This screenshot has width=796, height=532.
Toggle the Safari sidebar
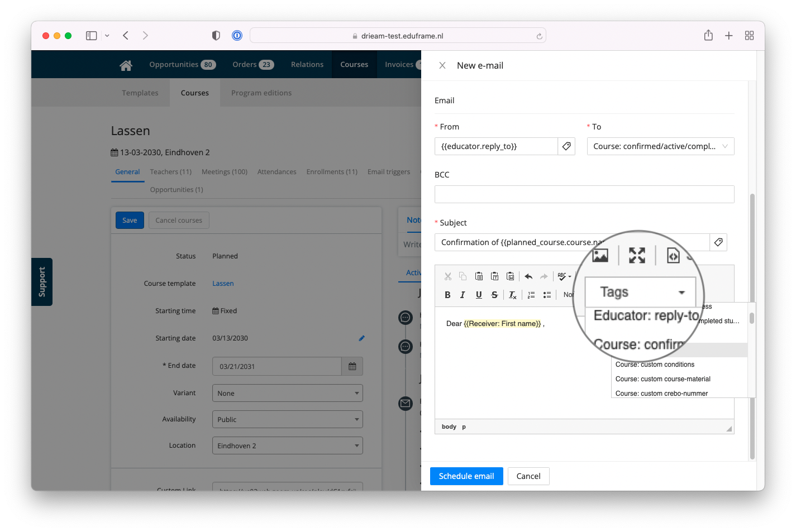tap(92, 36)
